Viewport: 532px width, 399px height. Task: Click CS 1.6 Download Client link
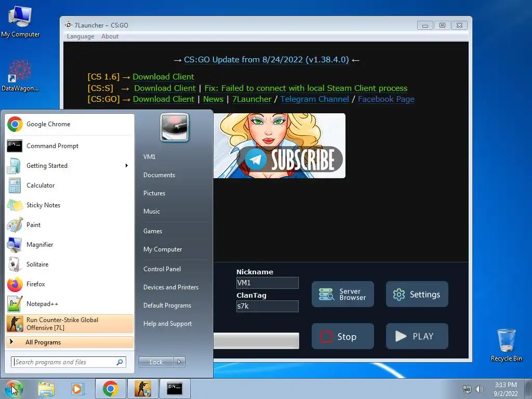[x=163, y=77]
